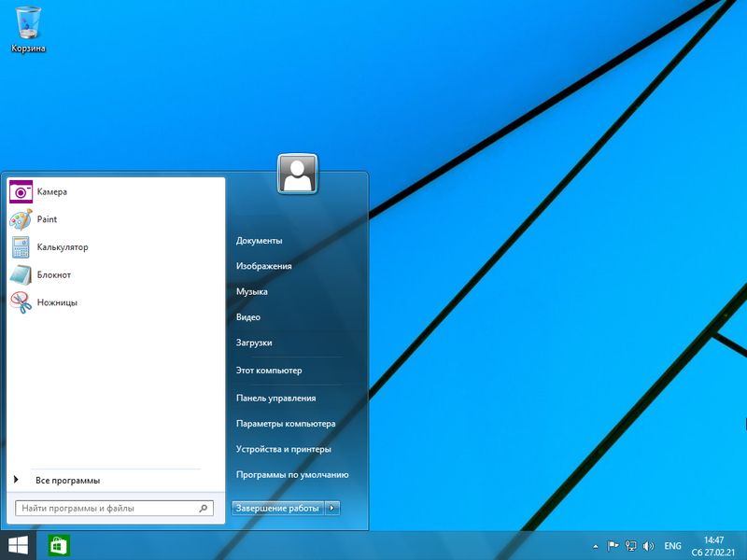
Task: Show hidden tray icons arrow
Action: [596, 545]
